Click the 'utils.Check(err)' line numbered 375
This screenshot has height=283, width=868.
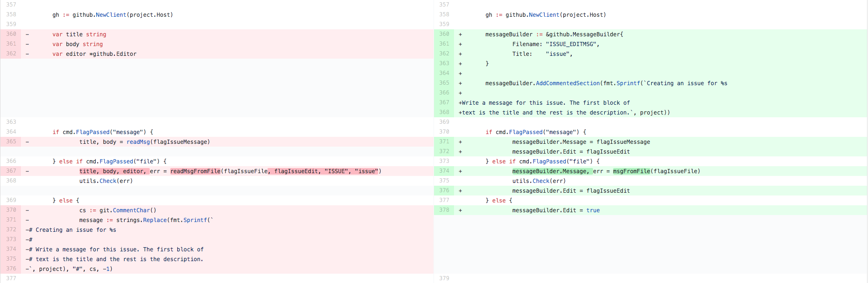[539, 181]
